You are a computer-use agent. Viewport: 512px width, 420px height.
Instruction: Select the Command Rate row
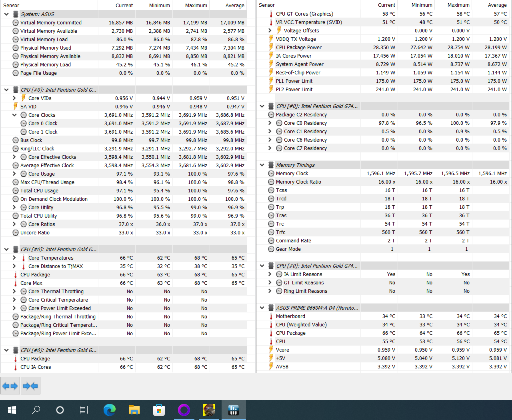pos(383,240)
